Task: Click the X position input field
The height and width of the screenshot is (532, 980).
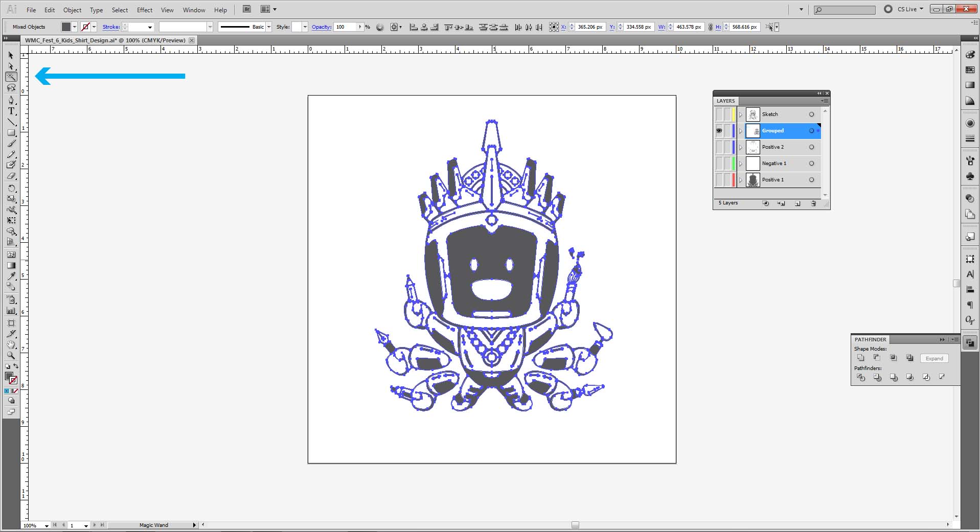Action: (x=589, y=27)
